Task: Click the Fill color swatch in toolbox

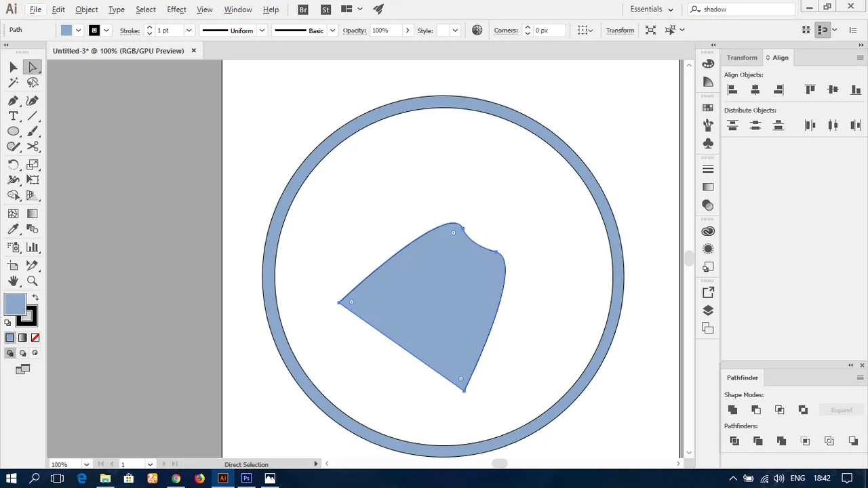Action: [x=15, y=305]
